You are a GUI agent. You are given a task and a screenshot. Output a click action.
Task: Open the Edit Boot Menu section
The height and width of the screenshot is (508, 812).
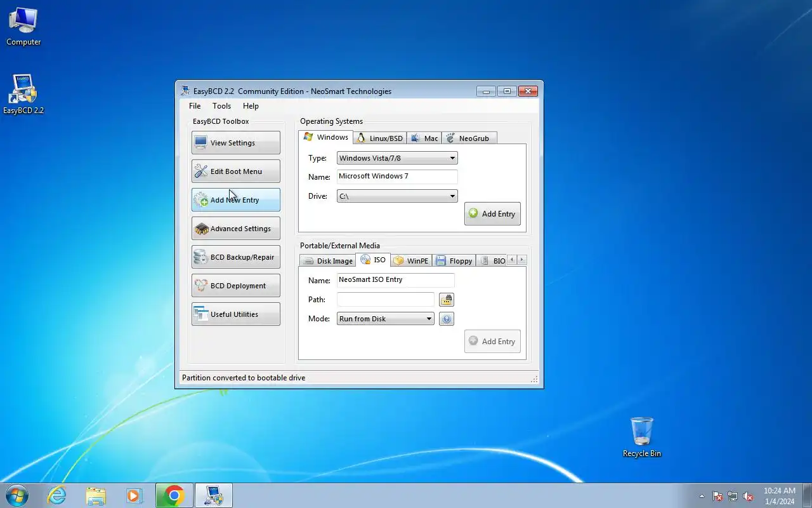(x=235, y=171)
